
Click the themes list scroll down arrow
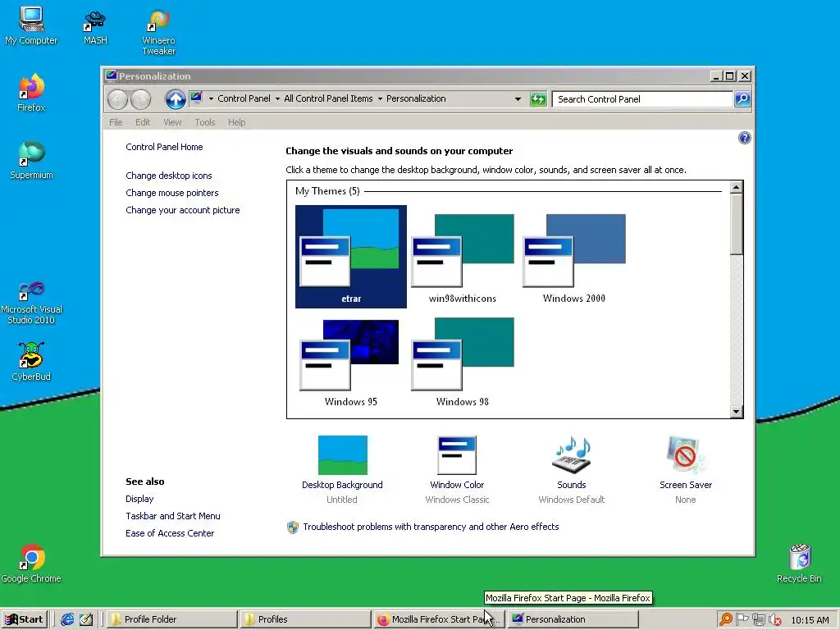point(736,412)
